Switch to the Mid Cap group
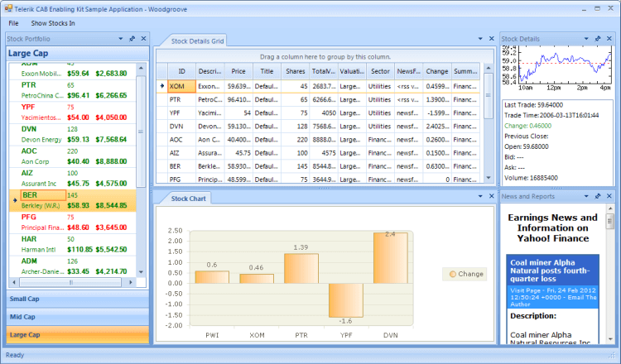This screenshot has height=364, width=621. (78, 317)
